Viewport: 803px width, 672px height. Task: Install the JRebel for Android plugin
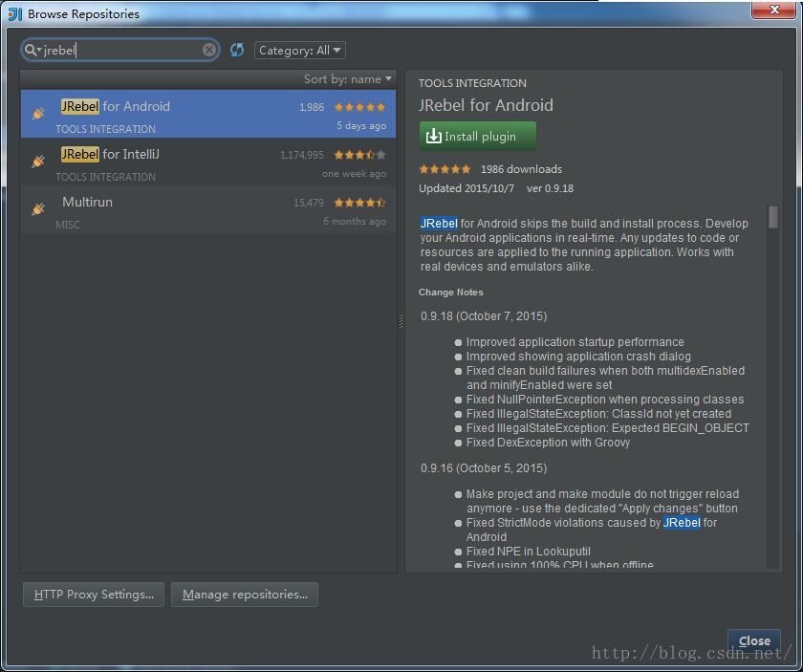(477, 137)
